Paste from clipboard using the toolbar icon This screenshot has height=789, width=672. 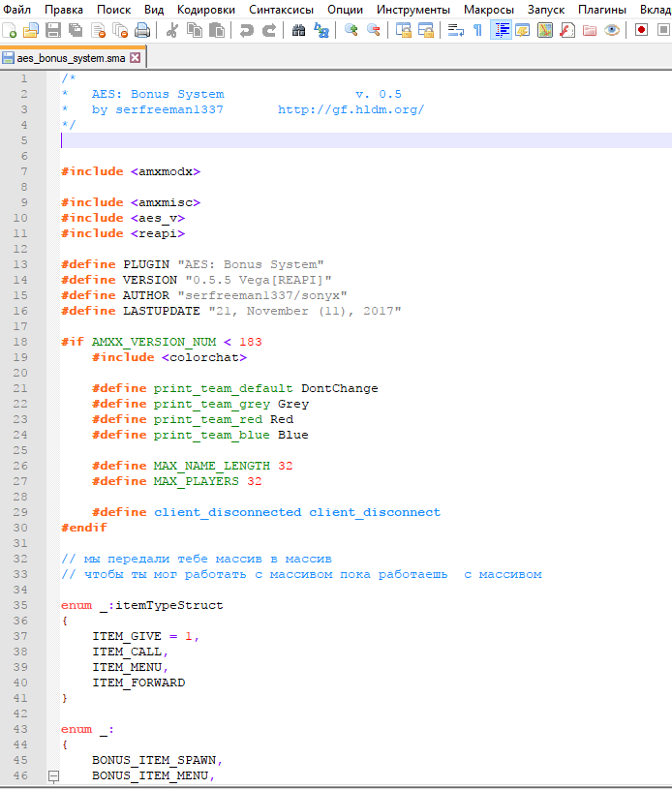(x=217, y=31)
